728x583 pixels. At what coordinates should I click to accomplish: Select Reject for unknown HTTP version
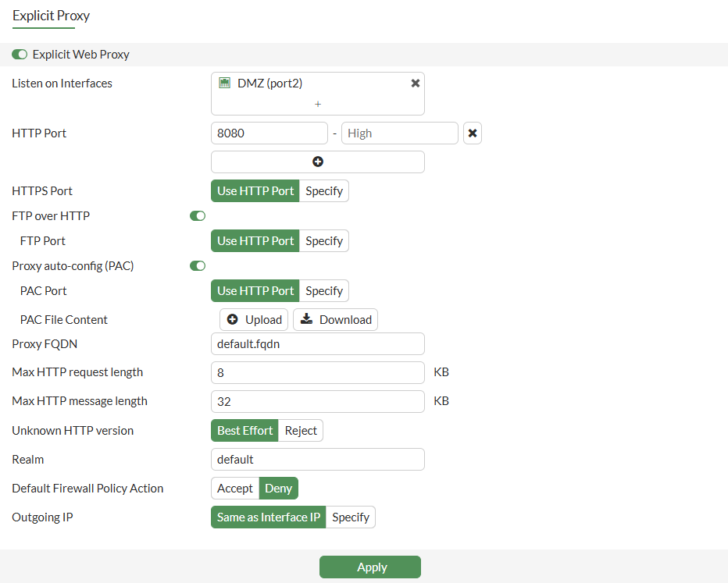coord(301,431)
